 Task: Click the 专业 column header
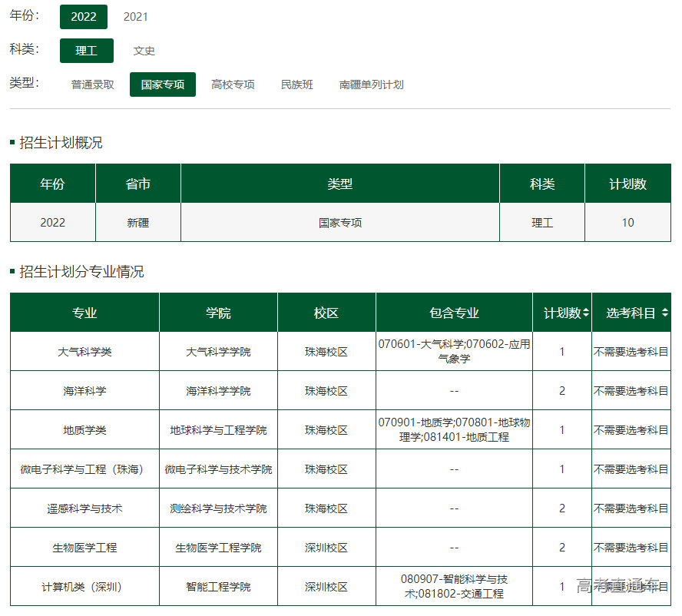(83, 312)
